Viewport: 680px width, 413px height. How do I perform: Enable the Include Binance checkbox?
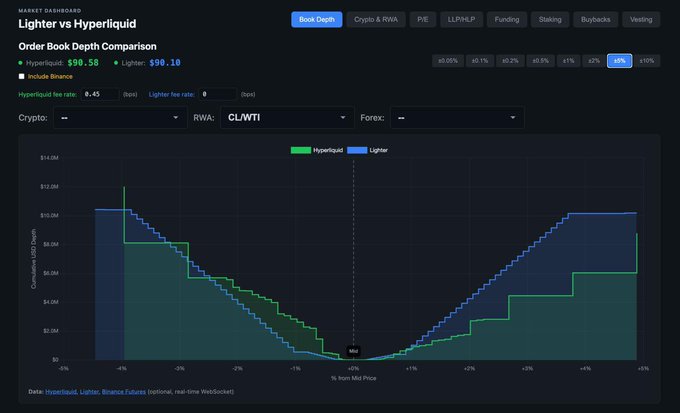pos(23,76)
